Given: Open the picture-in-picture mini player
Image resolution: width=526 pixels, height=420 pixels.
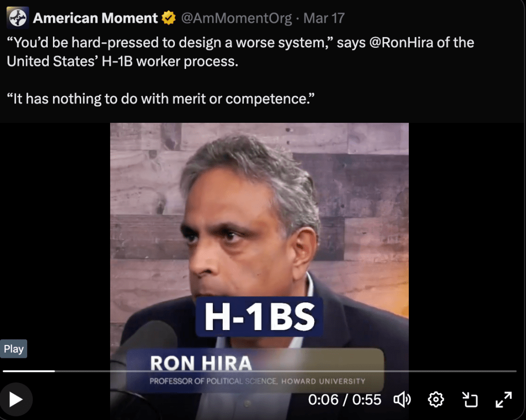Looking at the screenshot, I should (469, 399).
